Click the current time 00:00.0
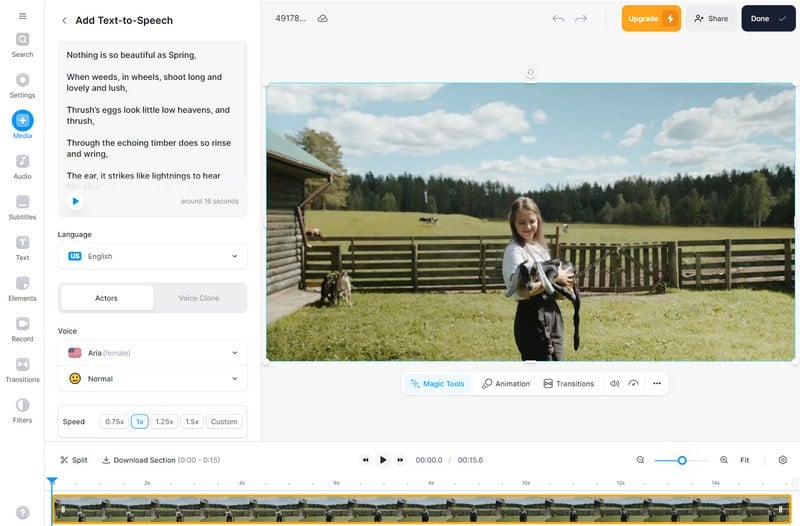800x526 pixels. pos(429,460)
